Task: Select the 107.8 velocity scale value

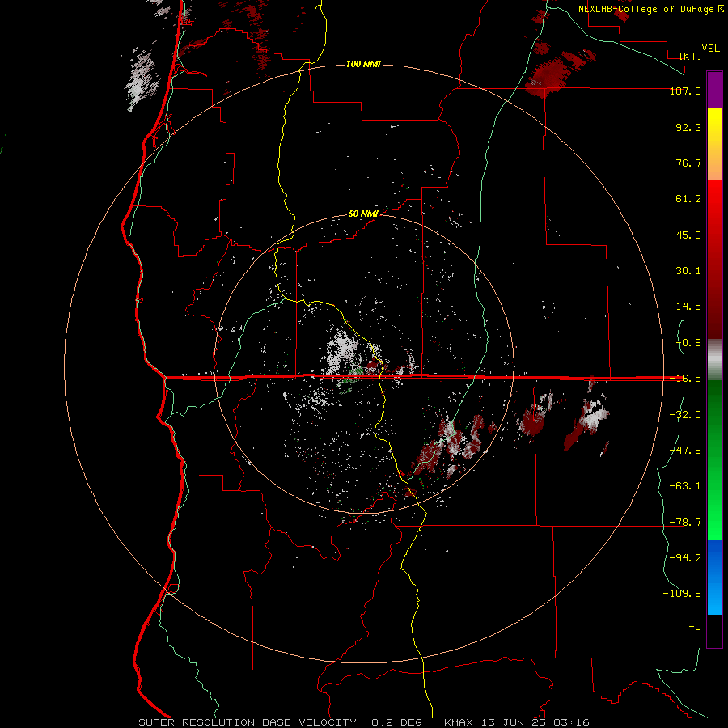Action: tap(685, 91)
